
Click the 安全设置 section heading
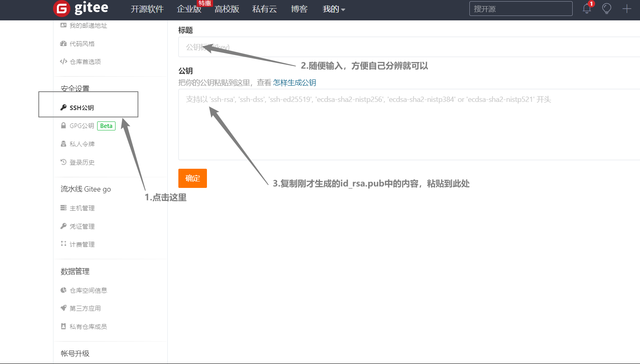75,88
